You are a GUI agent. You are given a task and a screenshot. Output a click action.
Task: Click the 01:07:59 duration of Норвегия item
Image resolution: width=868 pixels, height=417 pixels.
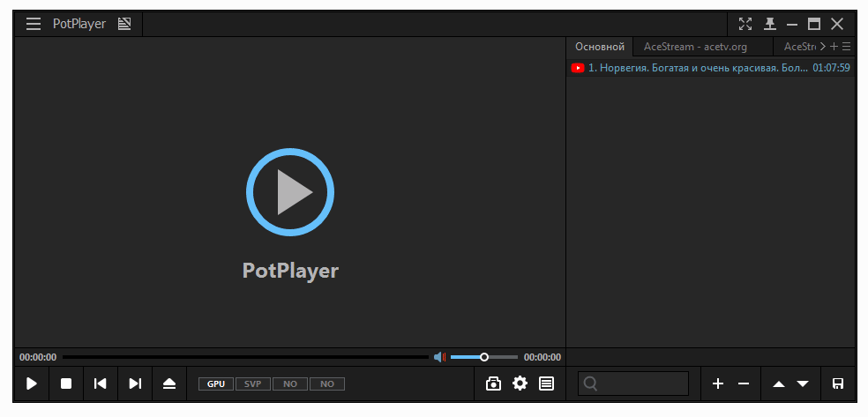point(831,68)
